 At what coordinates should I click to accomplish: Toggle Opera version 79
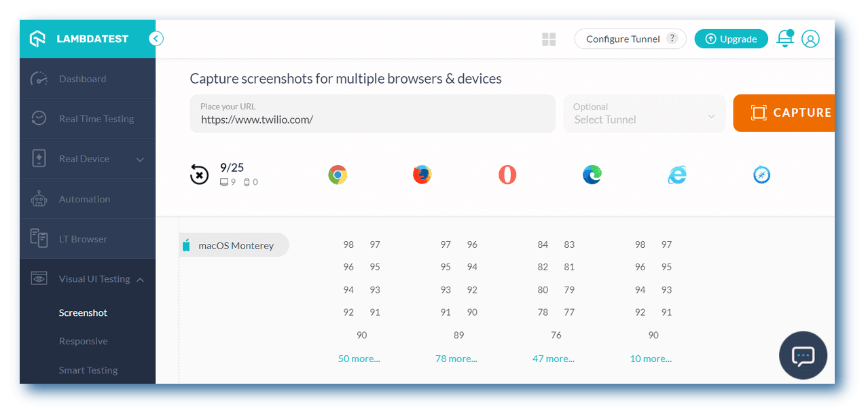point(569,290)
